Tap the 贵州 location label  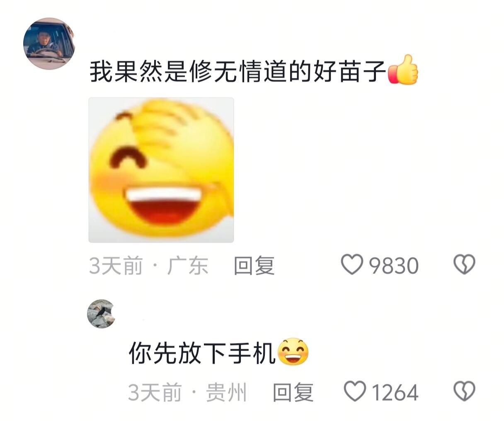[x=227, y=392]
